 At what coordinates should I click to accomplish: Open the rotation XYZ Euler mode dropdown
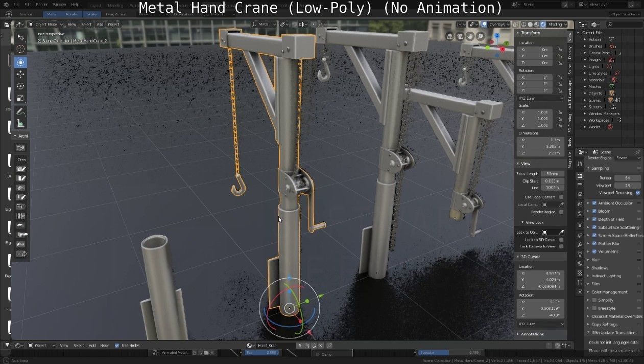tap(541, 98)
